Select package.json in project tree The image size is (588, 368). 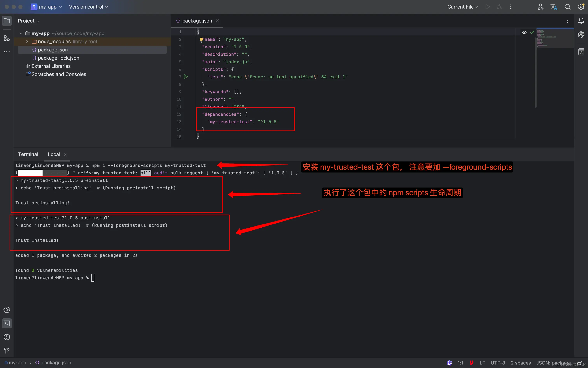[92, 50]
